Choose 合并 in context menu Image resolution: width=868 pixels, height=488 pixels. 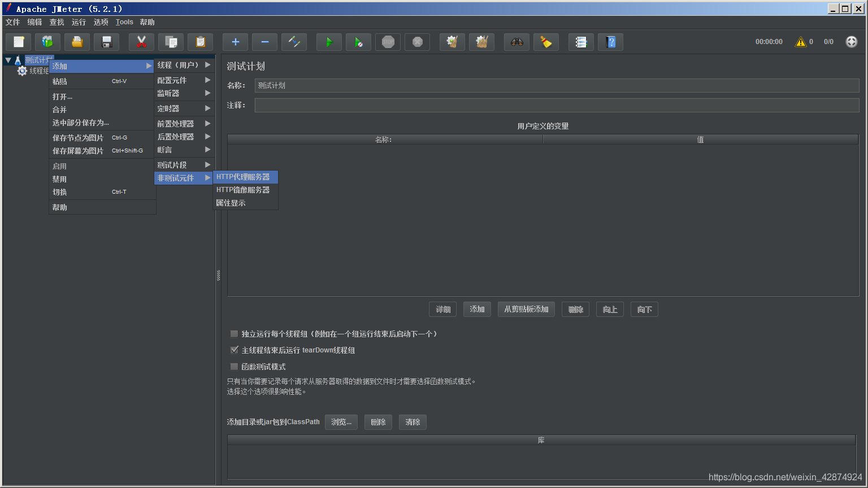pyautogui.click(x=102, y=110)
